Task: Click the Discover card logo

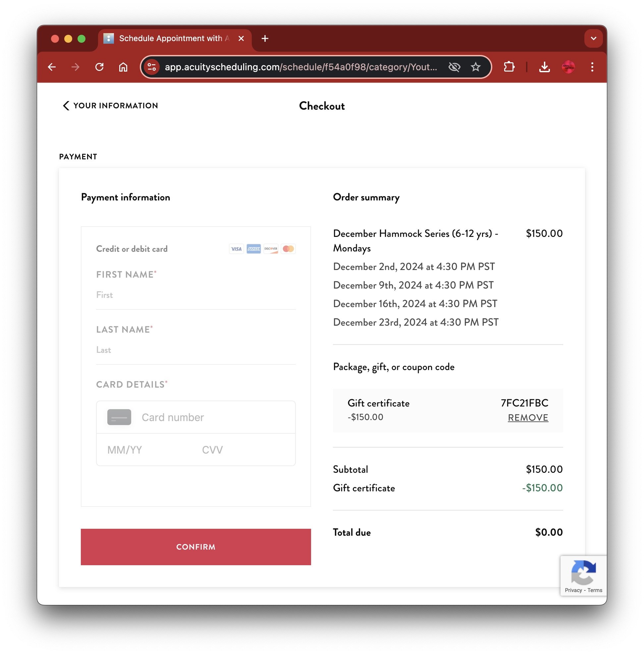Action: (271, 249)
